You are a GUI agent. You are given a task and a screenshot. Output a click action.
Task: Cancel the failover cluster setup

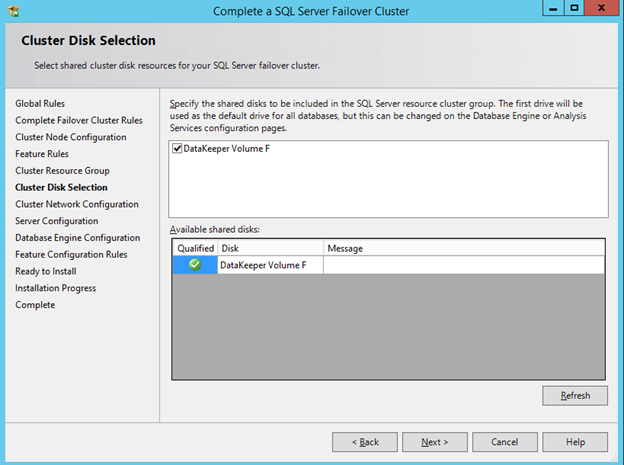point(505,441)
